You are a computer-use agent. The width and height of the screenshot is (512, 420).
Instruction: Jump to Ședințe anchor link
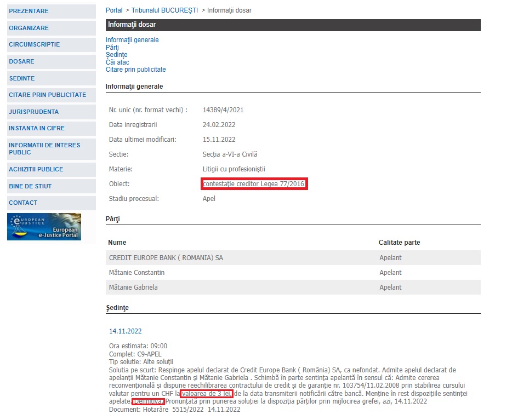116,55
